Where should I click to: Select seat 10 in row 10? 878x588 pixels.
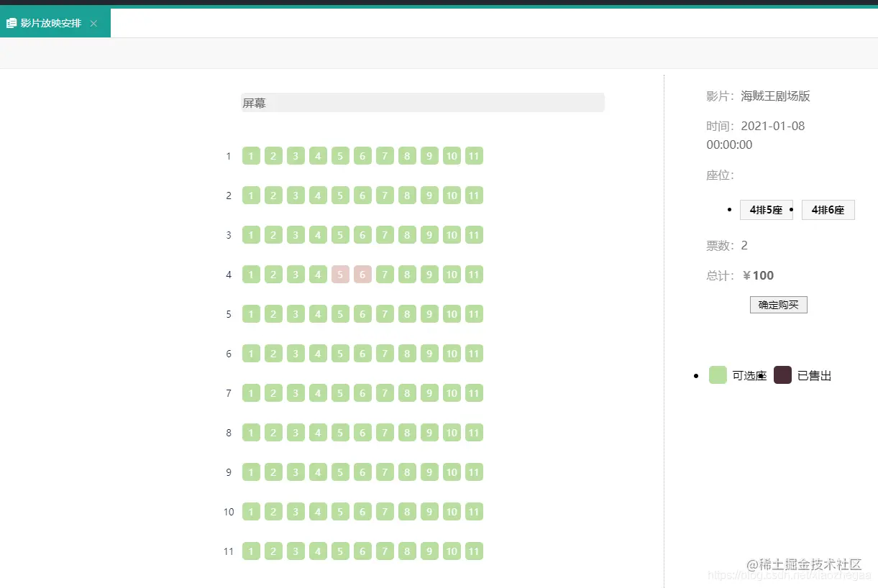point(452,512)
